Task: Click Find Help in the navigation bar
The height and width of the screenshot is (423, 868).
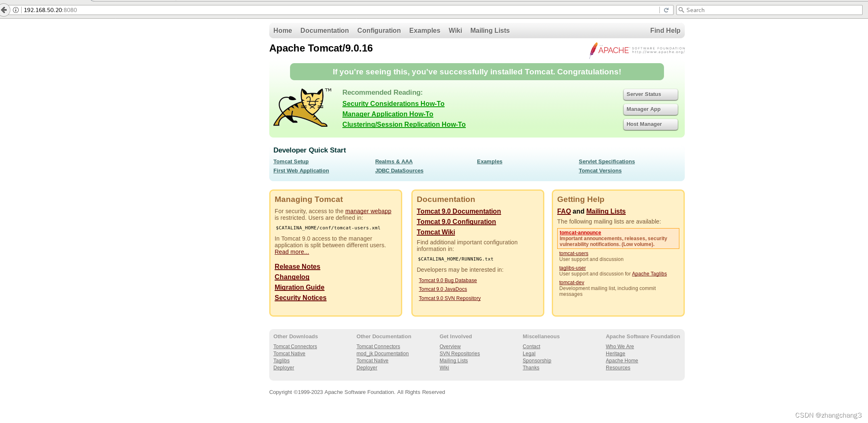Action: click(665, 31)
